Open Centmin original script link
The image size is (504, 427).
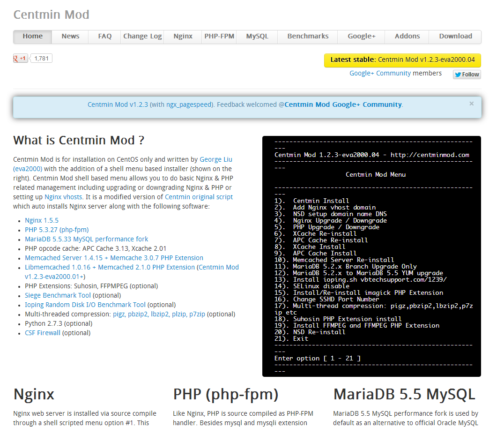(199, 197)
